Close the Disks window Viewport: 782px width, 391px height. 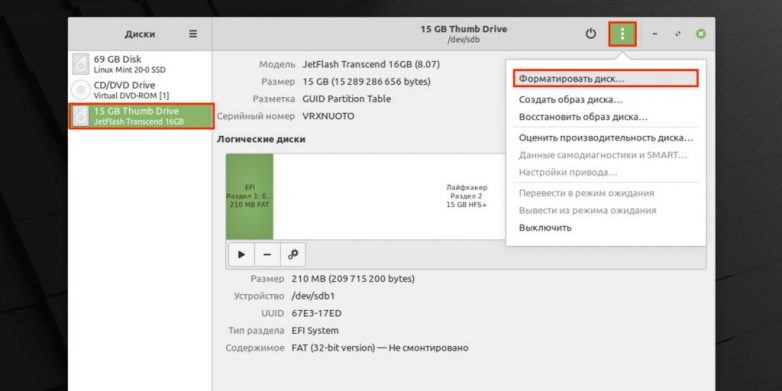click(x=701, y=34)
